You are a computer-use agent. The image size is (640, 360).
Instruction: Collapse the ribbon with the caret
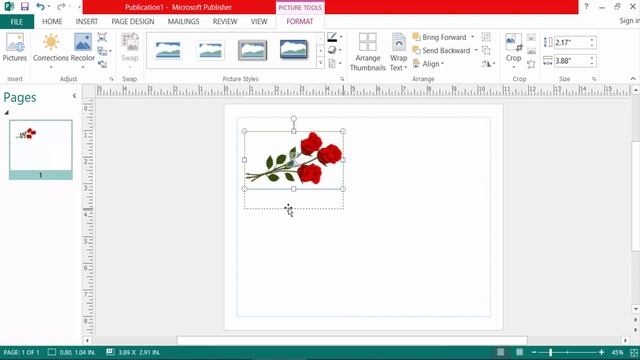coord(633,79)
